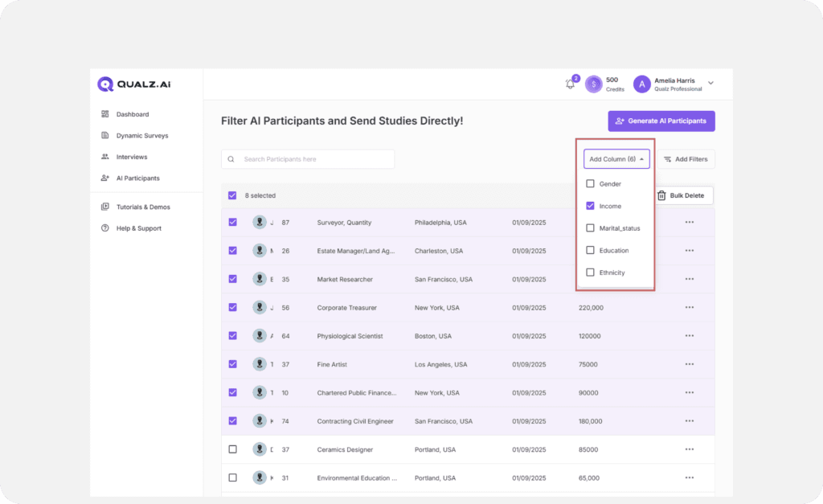This screenshot has width=823, height=504.
Task: Open three-dot menu for Surveyor, Quantity row
Action: pos(689,222)
